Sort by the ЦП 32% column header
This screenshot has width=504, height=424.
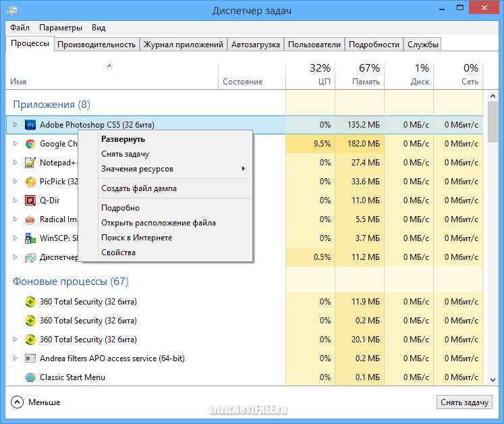pyautogui.click(x=310, y=75)
